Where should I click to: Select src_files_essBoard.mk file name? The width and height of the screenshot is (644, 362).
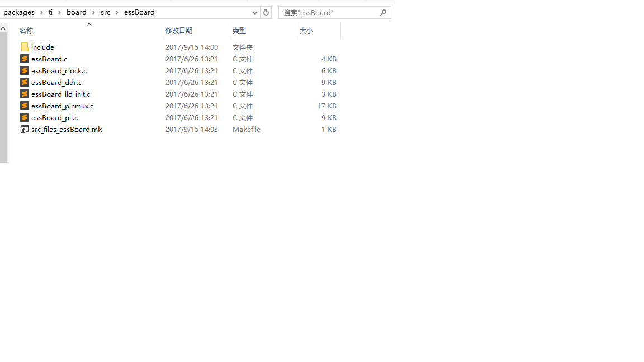coord(67,129)
